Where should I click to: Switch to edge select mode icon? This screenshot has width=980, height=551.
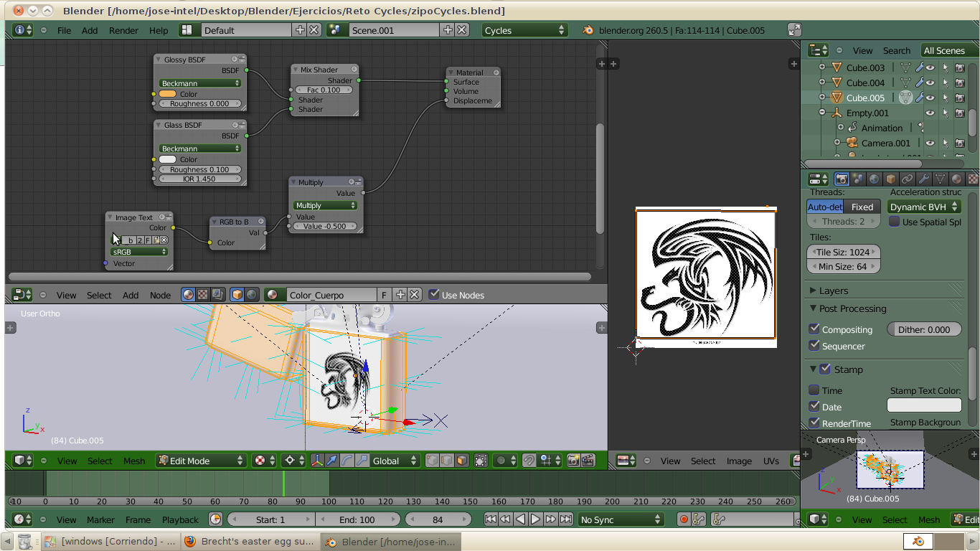point(447,461)
